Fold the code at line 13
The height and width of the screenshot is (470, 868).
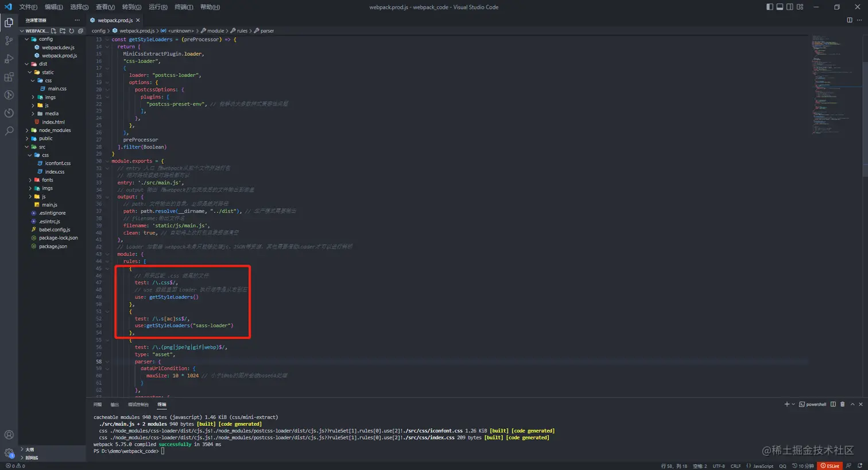(107, 40)
